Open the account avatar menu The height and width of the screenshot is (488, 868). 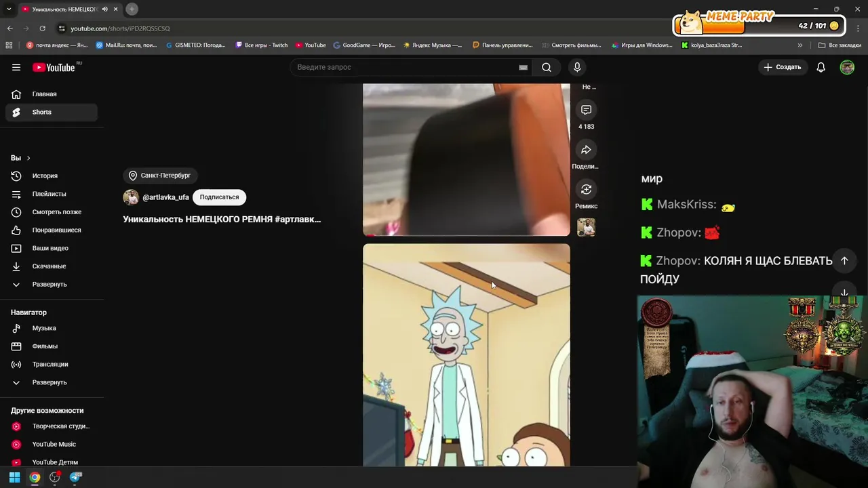(x=847, y=67)
